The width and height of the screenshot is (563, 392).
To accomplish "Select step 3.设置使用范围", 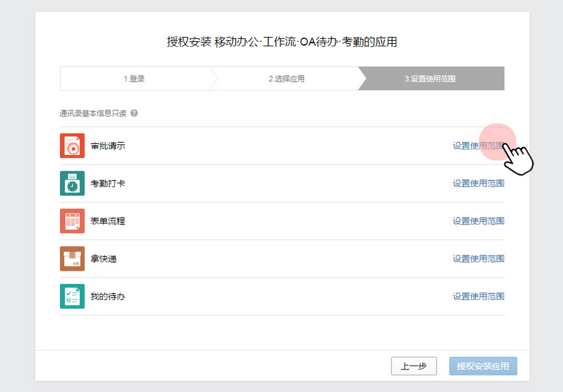I will (430, 79).
